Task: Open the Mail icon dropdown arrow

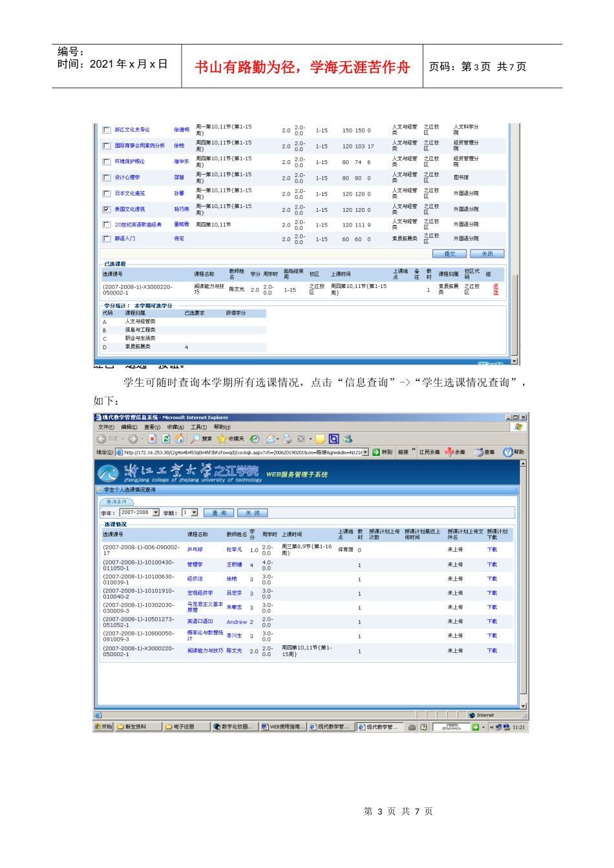Action: (279, 439)
